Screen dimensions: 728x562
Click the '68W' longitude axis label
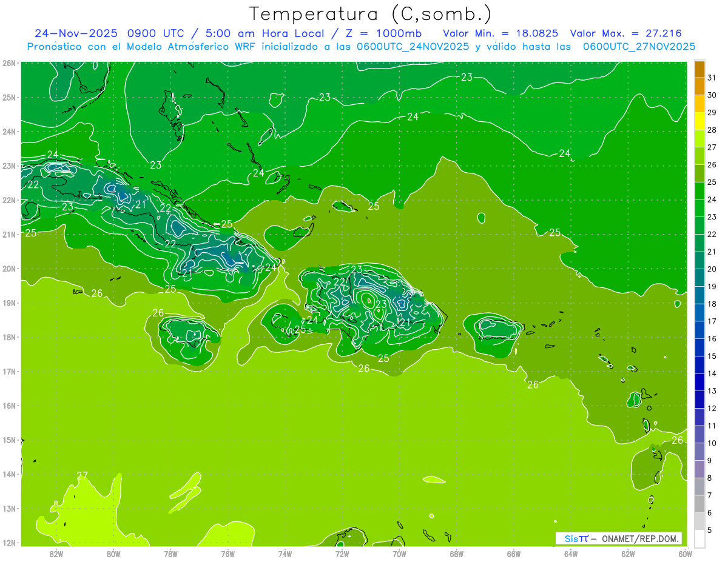pos(456,554)
